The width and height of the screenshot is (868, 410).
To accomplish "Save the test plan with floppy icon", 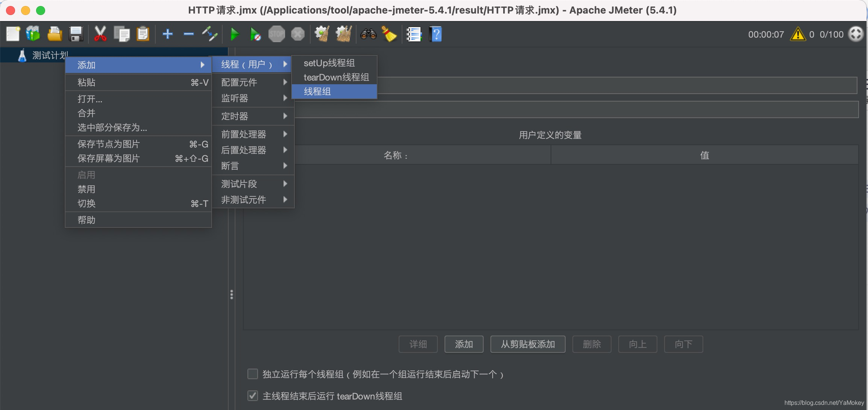I will [x=76, y=34].
